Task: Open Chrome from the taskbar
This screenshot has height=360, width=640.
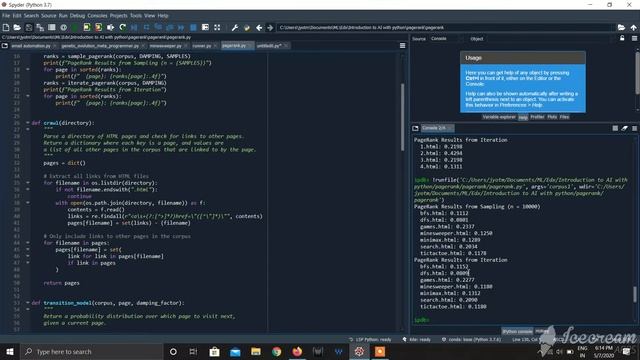Action: (277, 351)
